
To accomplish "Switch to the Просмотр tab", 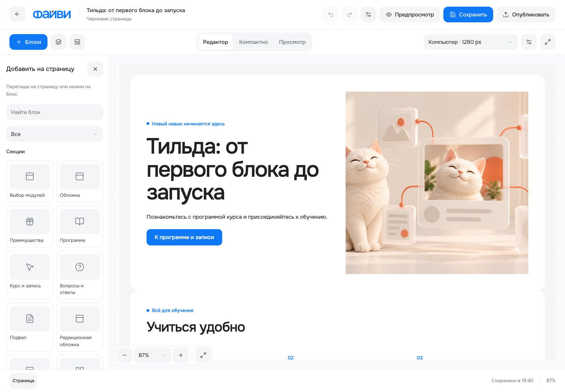I will [292, 42].
